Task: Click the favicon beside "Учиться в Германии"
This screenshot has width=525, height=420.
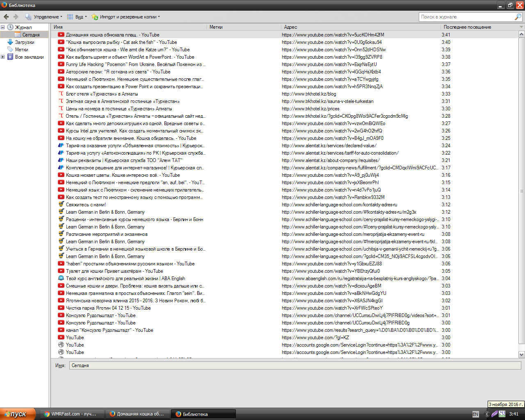Action: coord(61,249)
